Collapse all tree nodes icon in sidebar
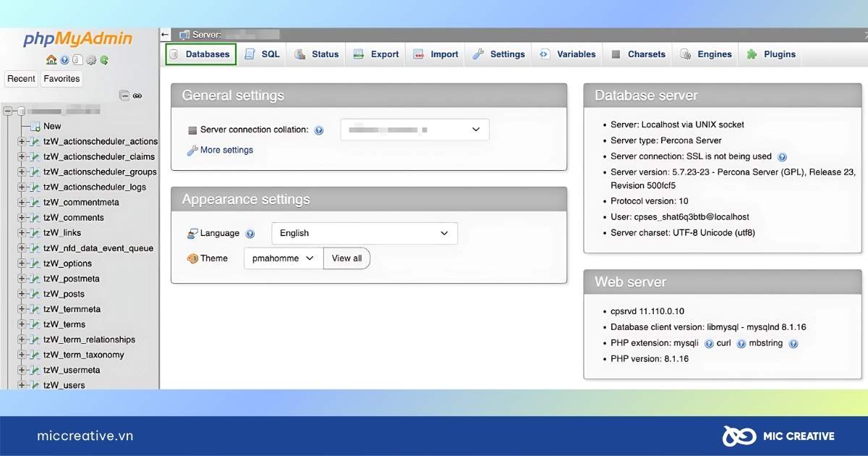The image size is (868, 456). click(x=124, y=96)
